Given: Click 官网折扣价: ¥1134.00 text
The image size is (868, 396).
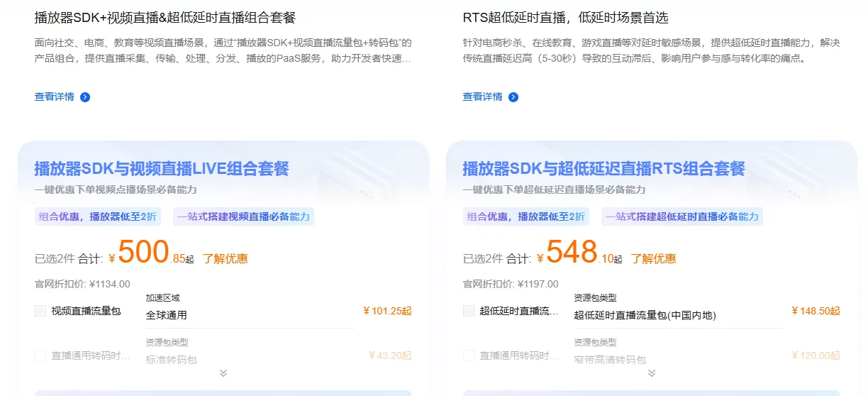Looking at the screenshot, I should (x=82, y=285).
